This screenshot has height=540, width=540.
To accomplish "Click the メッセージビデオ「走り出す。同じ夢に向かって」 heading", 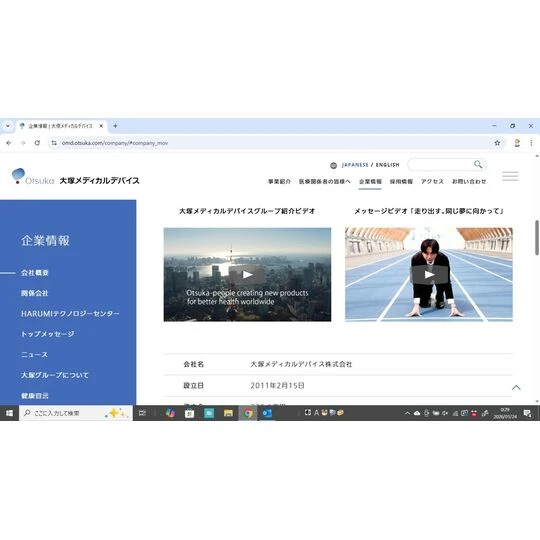I will point(429,211).
